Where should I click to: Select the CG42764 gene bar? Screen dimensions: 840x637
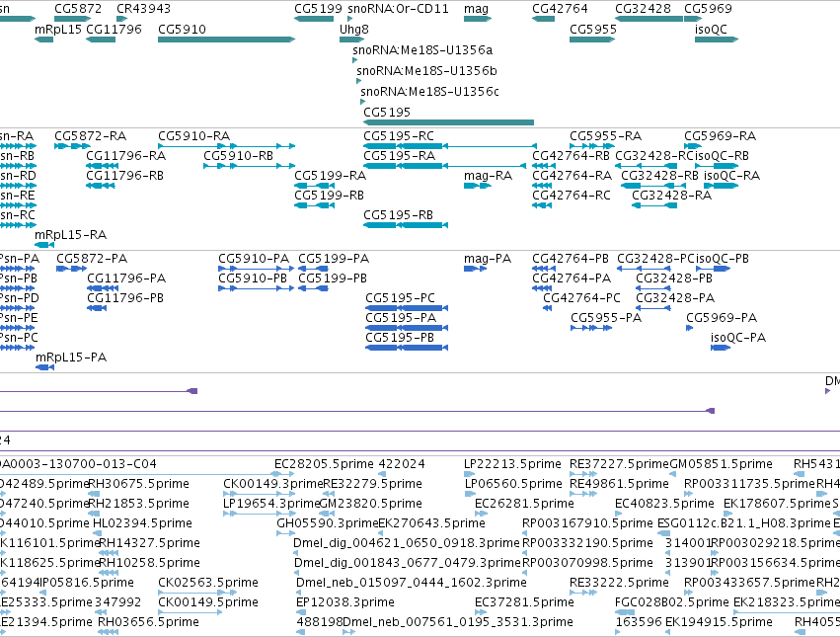(543, 19)
